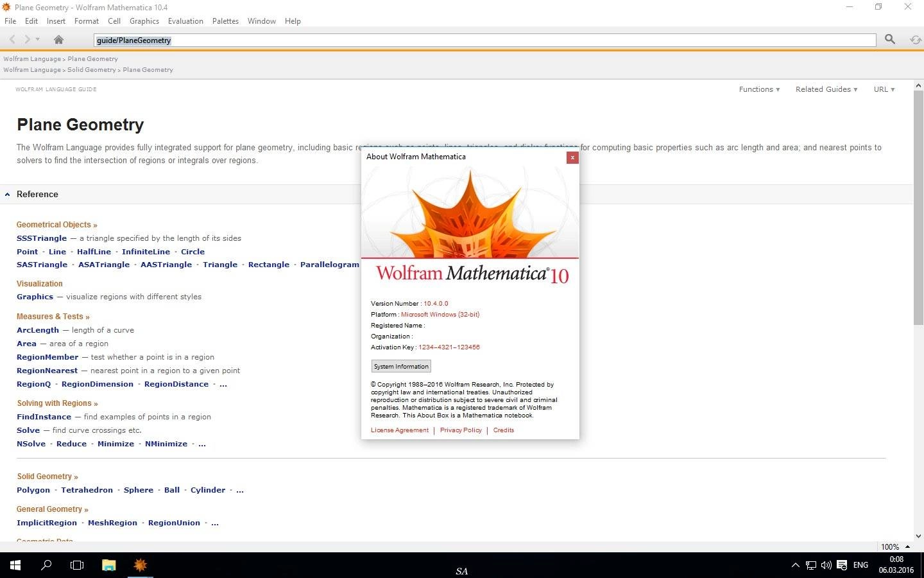The width and height of the screenshot is (924, 578).
Task: Open Task View on the taskbar
Action: pyautogui.click(x=77, y=565)
